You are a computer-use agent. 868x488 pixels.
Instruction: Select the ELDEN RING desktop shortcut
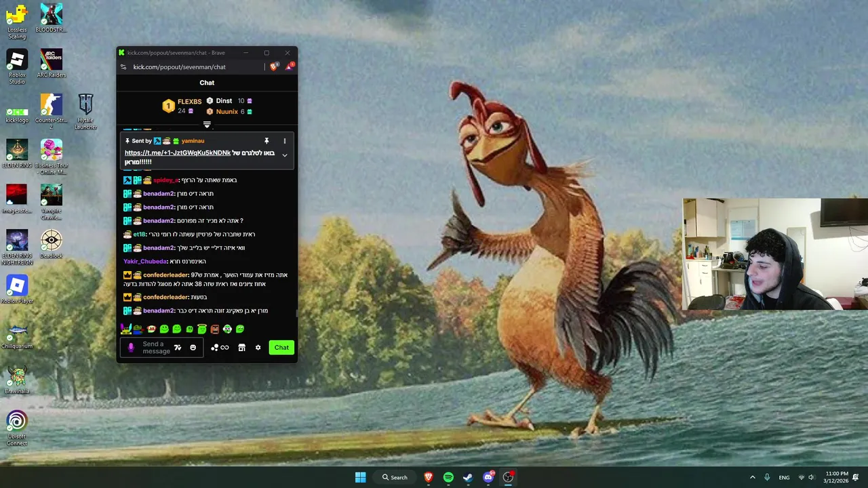point(17,154)
